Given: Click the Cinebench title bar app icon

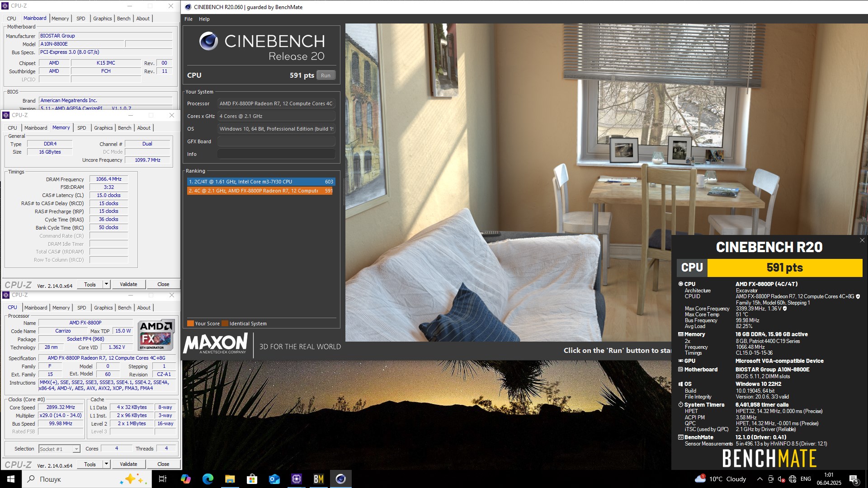Looking at the screenshot, I should 188,7.
